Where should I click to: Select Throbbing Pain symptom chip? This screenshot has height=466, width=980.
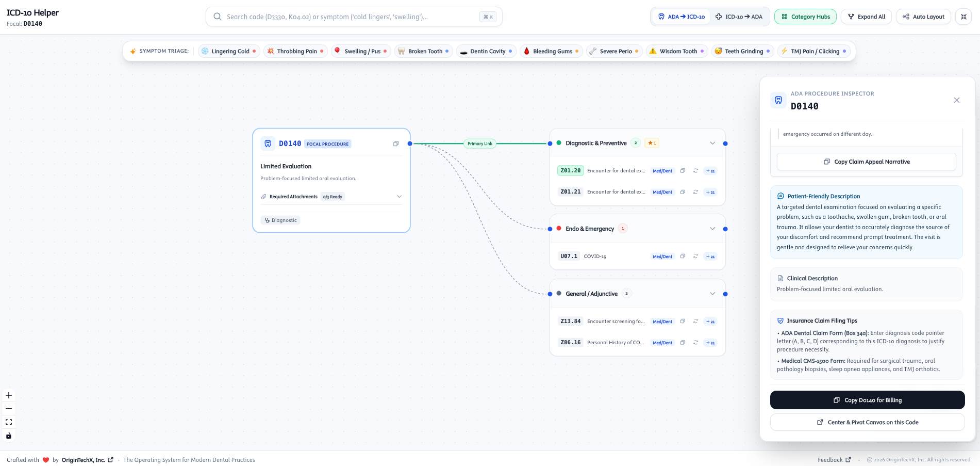click(295, 51)
